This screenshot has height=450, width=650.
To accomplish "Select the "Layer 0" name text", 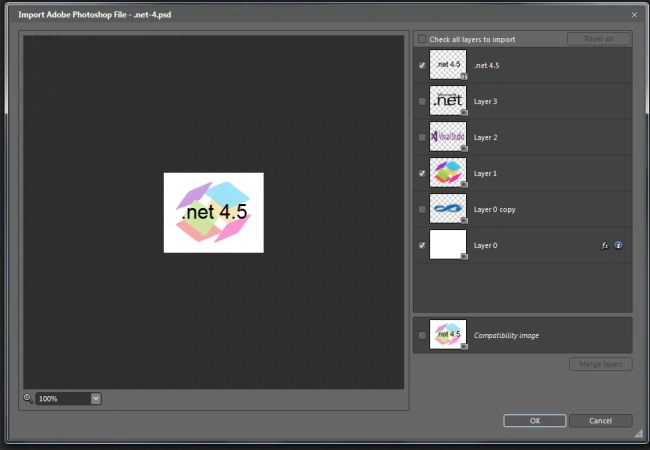I will (485, 245).
